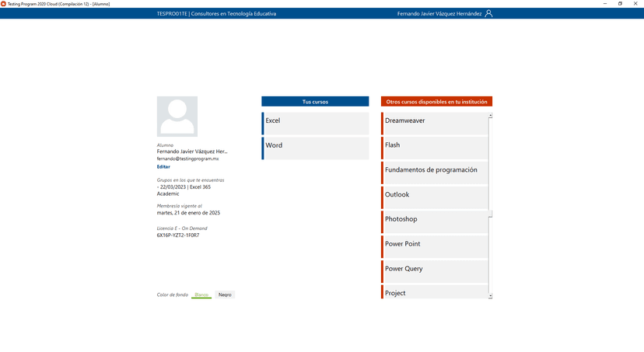Select the Photoshop course

click(435, 222)
